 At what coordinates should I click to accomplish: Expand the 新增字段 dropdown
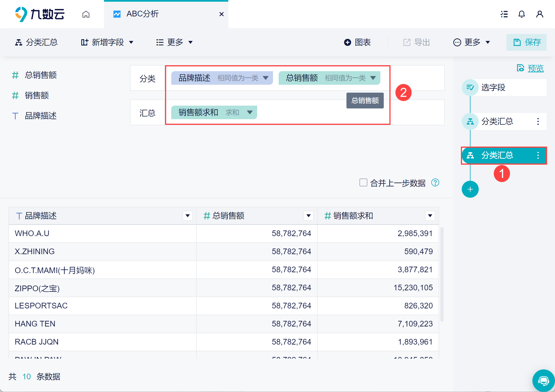tap(107, 42)
